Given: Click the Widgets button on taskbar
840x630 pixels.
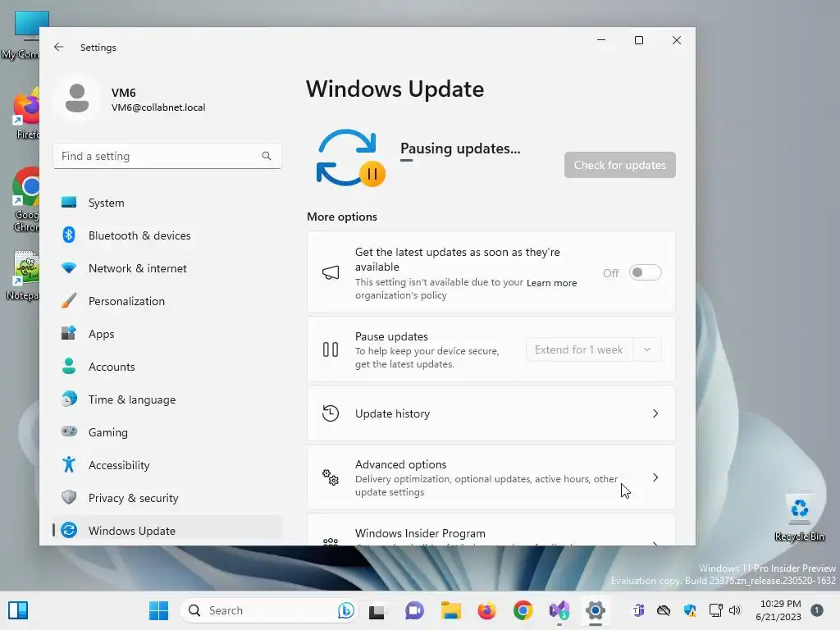Looking at the screenshot, I should point(18,610).
